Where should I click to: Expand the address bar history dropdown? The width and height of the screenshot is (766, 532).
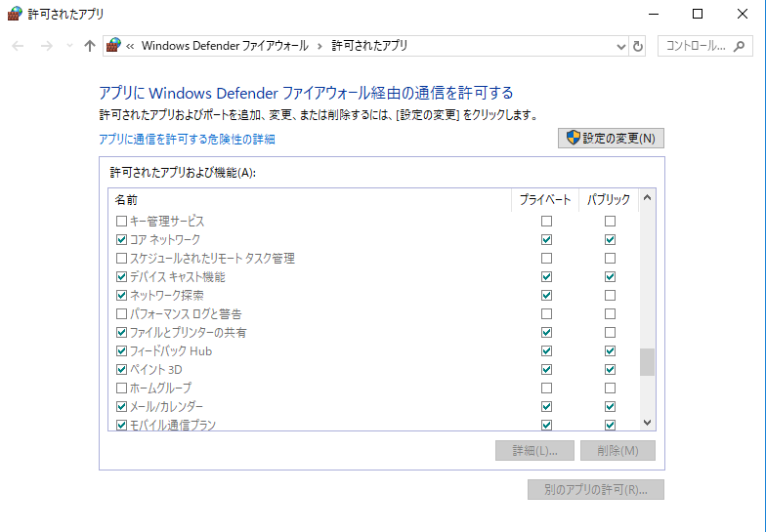click(x=621, y=47)
